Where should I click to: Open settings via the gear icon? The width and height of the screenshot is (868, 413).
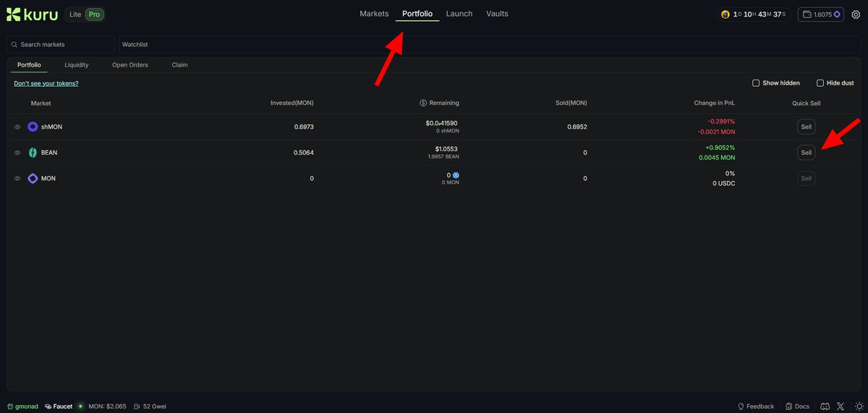(856, 14)
